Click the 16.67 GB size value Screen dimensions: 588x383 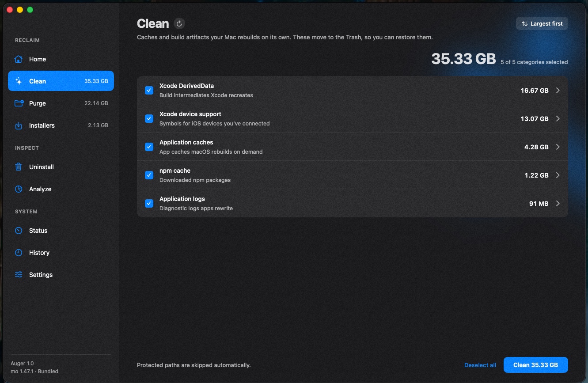click(x=535, y=91)
